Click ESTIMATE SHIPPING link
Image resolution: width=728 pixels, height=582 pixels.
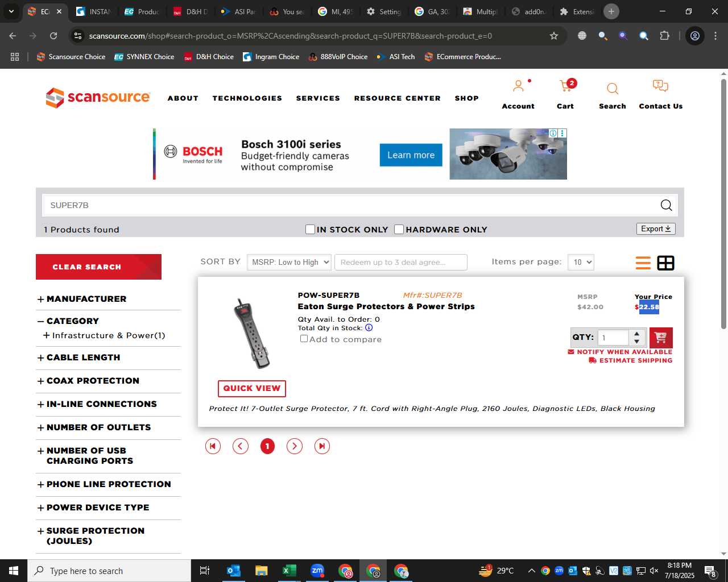[631, 360]
